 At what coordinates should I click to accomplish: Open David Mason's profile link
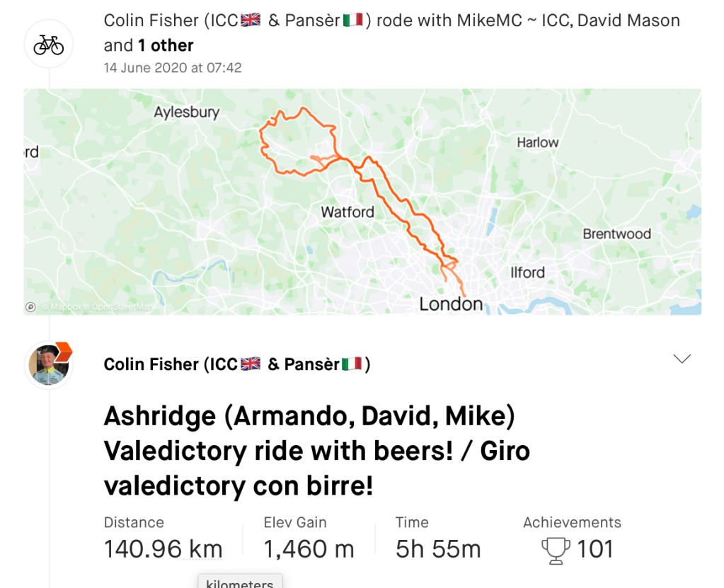click(628, 21)
